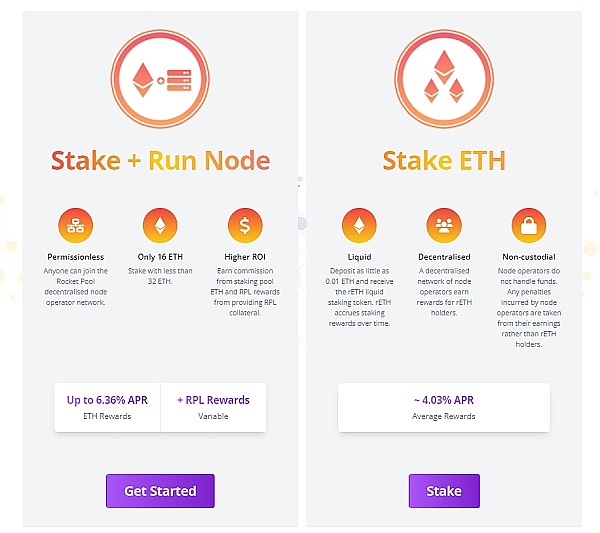Select the + RPL Rewards Variable box
Image resolution: width=600 pixels, height=533 pixels.
(213, 407)
